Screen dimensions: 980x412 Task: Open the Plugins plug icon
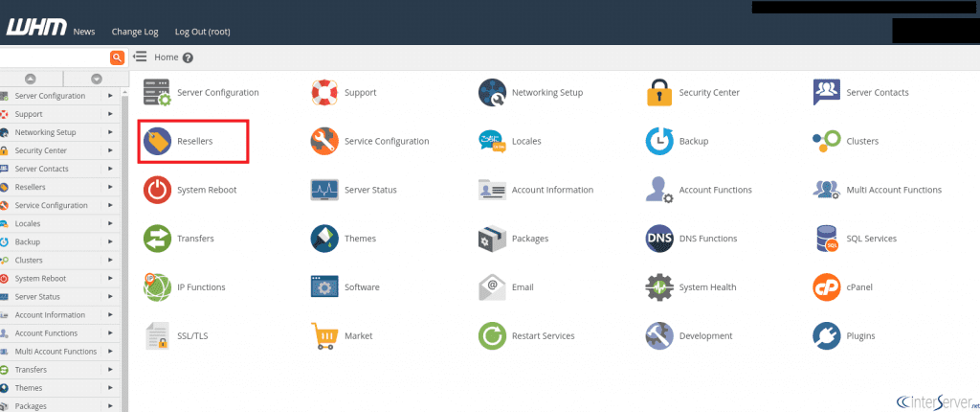click(x=826, y=335)
